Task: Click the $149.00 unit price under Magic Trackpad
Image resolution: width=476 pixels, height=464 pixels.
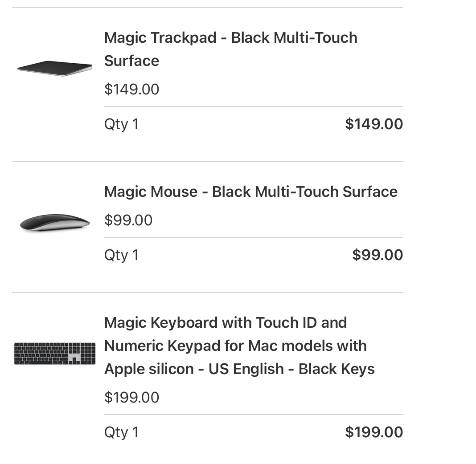Action: click(x=131, y=89)
